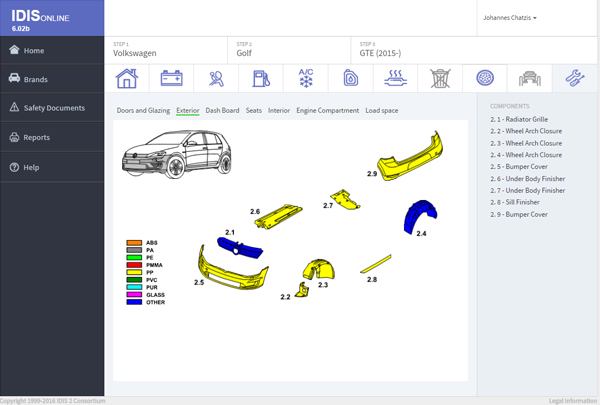Click the Reports printer icon
The image size is (600, 405).
click(14, 137)
